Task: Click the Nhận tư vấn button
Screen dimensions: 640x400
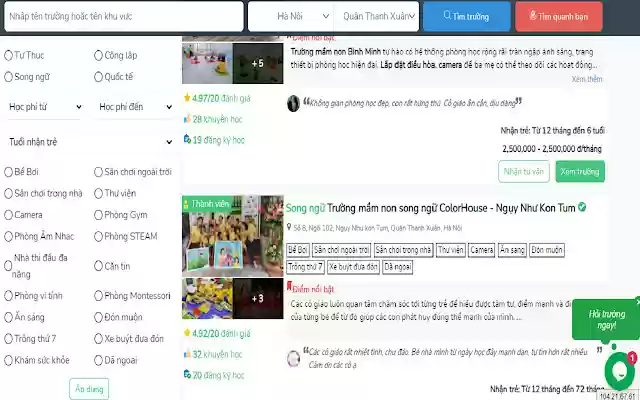Action: (524, 171)
